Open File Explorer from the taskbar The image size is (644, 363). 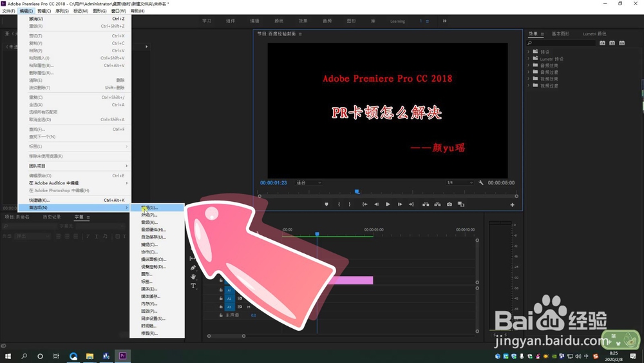(x=90, y=356)
